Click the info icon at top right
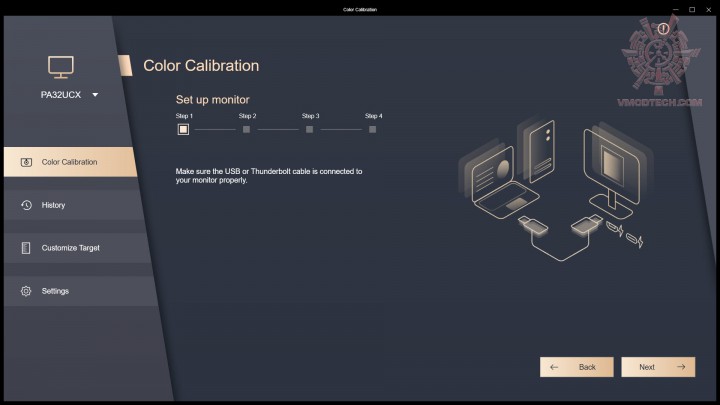The height and width of the screenshot is (405, 720). pos(663,29)
